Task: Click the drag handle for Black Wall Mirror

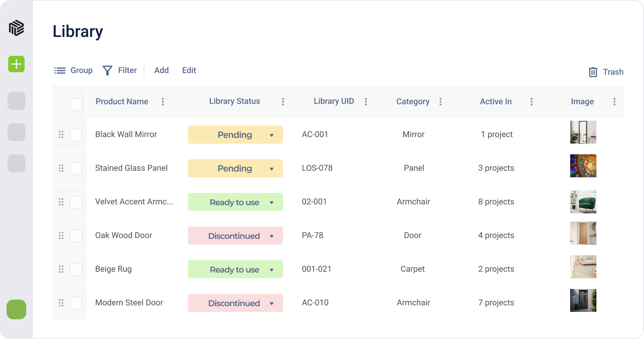Action: pyautogui.click(x=61, y=135)
